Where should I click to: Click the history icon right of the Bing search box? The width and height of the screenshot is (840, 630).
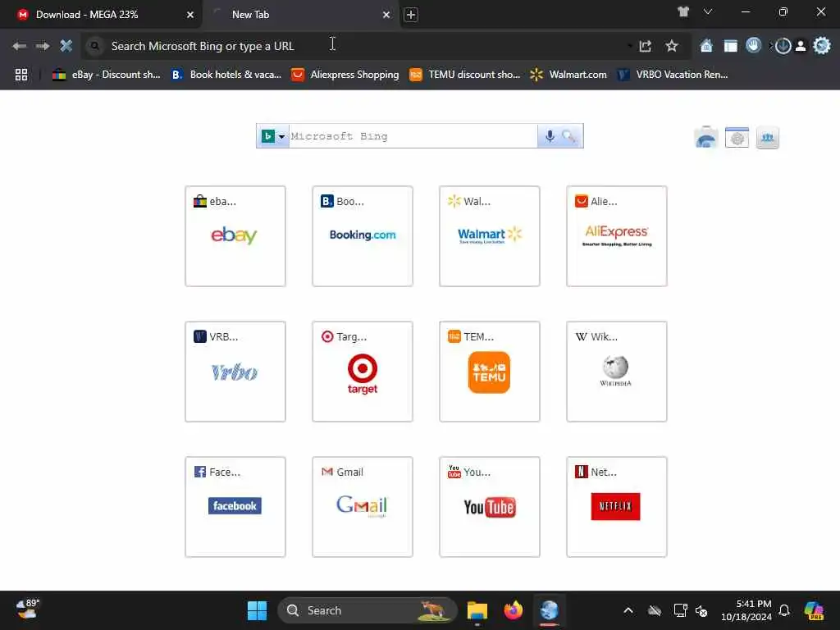pyautogui.click(x=706, y=138)
